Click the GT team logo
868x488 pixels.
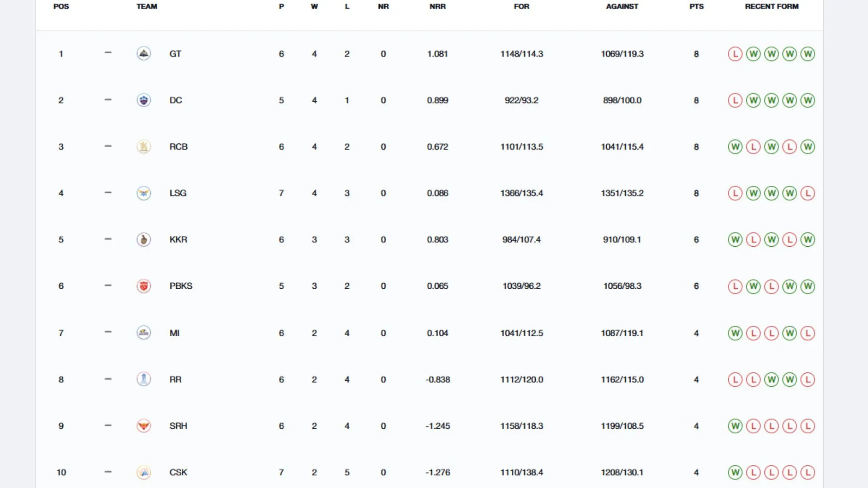click(144, 54)
